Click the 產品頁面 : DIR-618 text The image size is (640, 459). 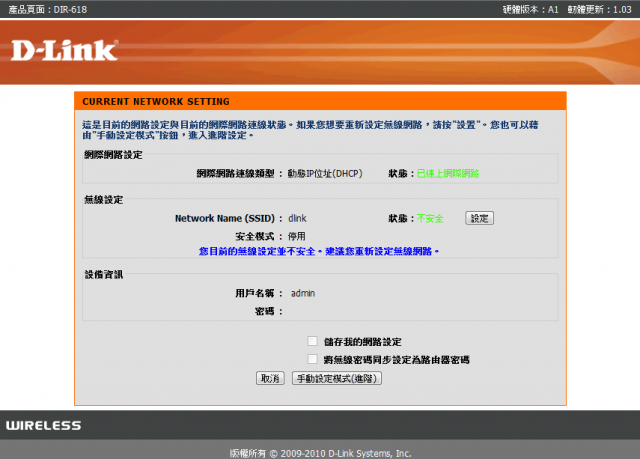(48, 9)
